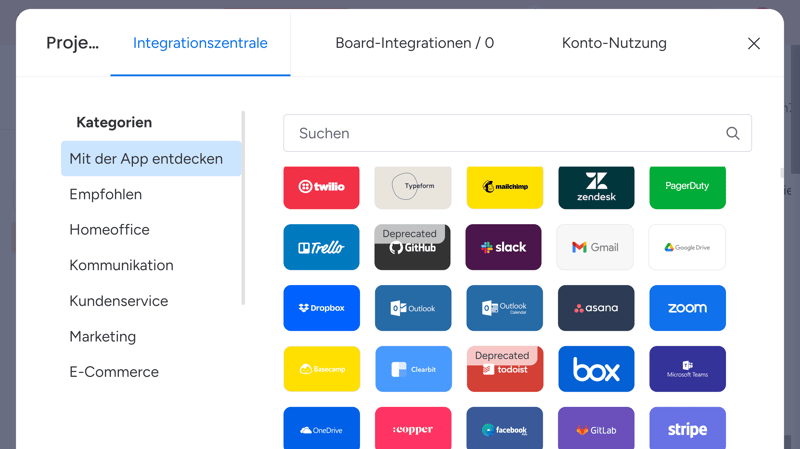The height and width of the screenshot is (449, 800).
Task: Click the truncated Proje... title
Action: pos(72,43)
